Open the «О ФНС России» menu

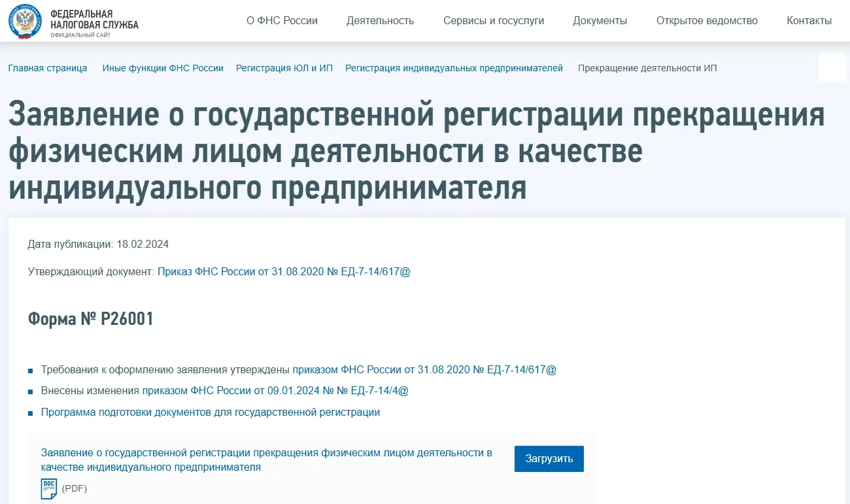click(282, 21)
